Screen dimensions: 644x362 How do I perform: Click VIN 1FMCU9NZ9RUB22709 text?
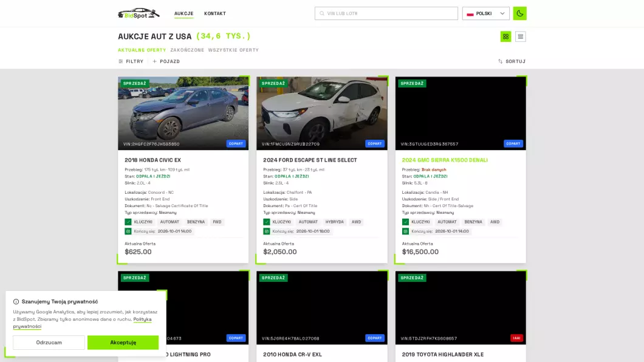290,144
